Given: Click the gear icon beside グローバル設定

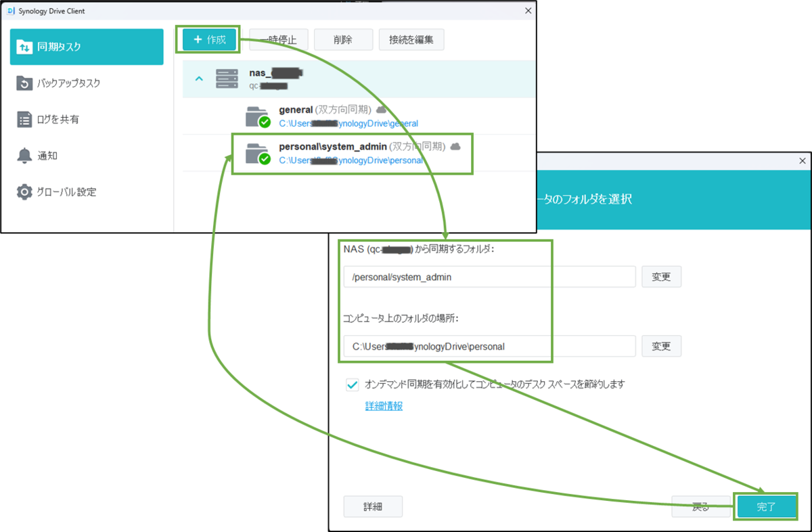Looking at the screenshot, I should [24, 192].
